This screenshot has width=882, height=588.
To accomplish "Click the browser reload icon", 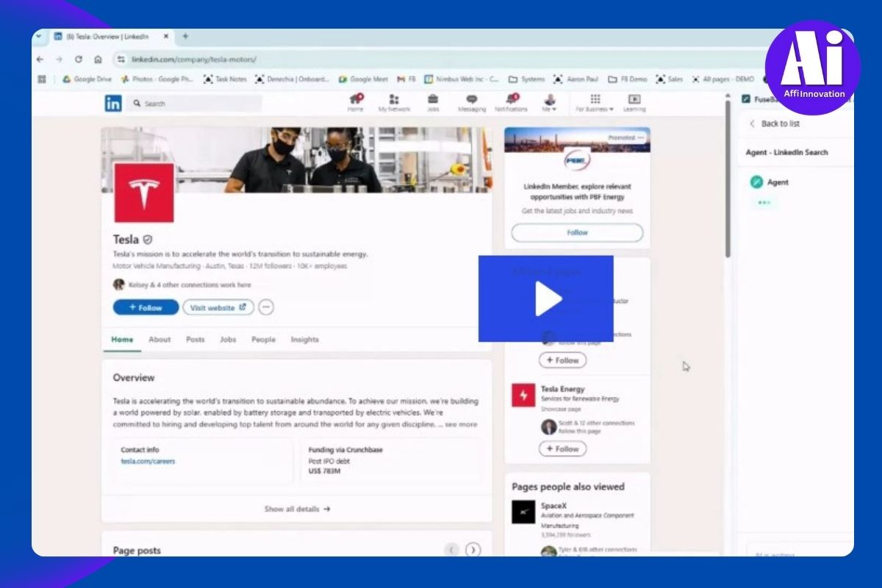I will pyautogui.click(x=79, y=60).
